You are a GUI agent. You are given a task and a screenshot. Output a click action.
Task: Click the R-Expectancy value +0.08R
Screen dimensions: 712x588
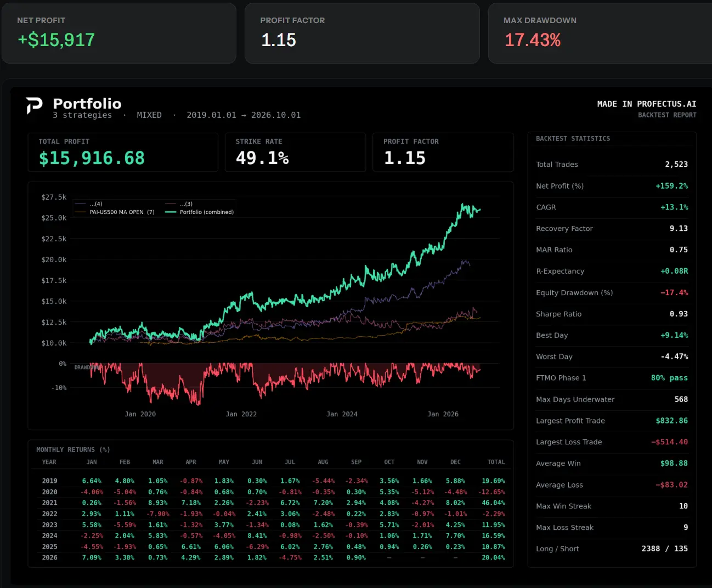point(674,272)
